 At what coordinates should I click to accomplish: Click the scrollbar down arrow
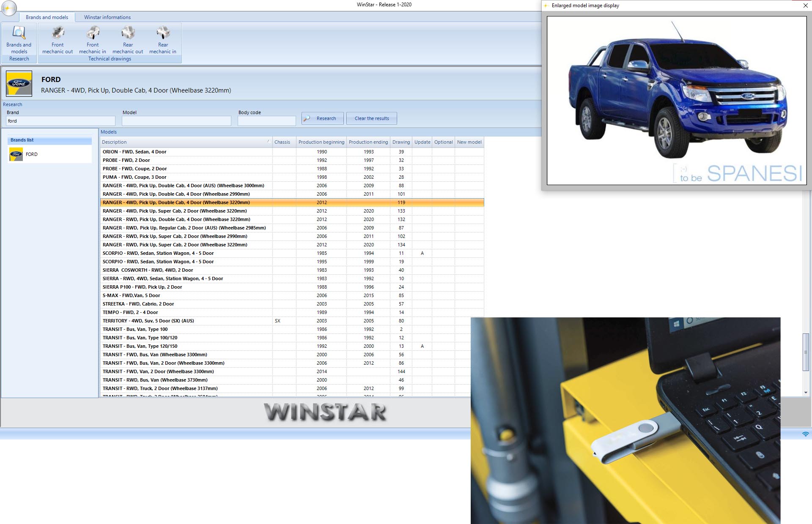point(806,393)
